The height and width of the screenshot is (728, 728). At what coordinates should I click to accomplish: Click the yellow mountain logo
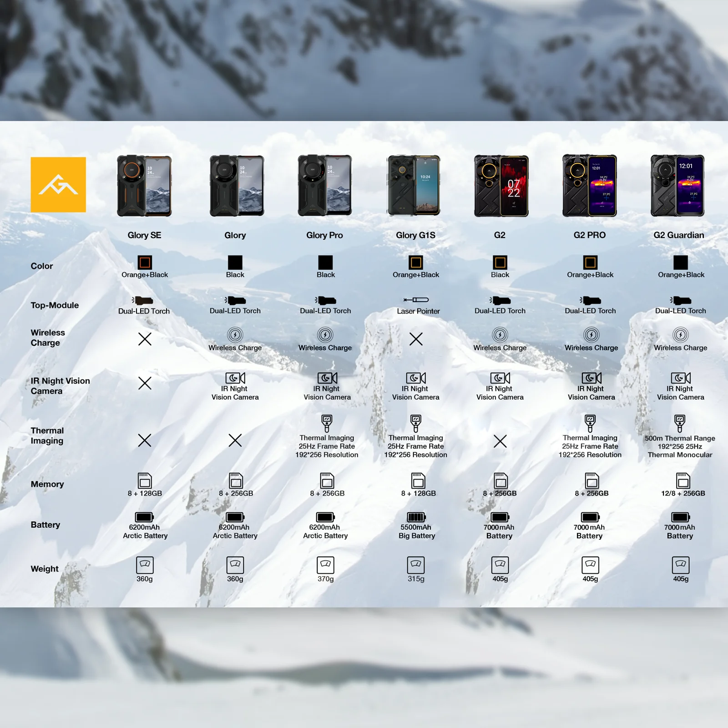58,184
